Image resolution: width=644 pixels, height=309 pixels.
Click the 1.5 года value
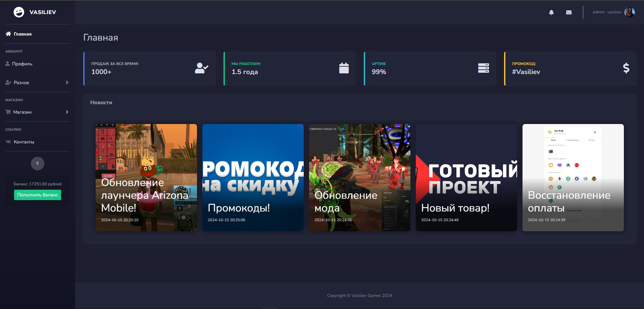(245, 72)
